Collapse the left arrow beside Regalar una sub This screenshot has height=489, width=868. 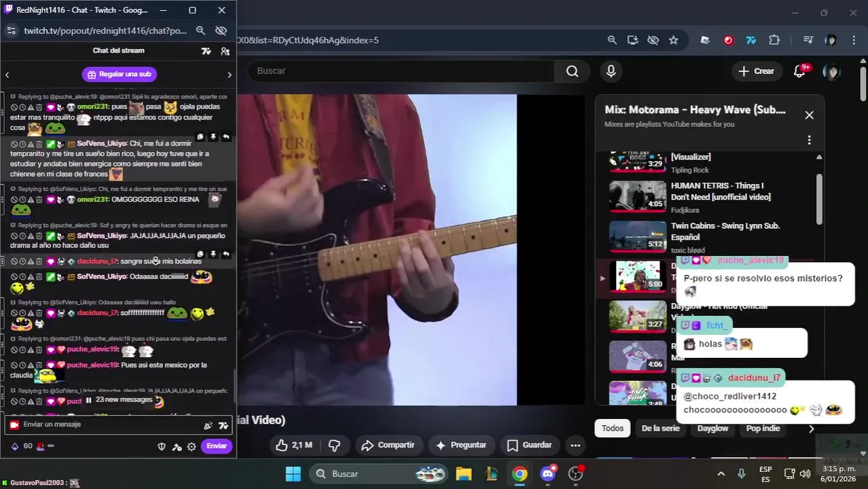coord(7,75)
